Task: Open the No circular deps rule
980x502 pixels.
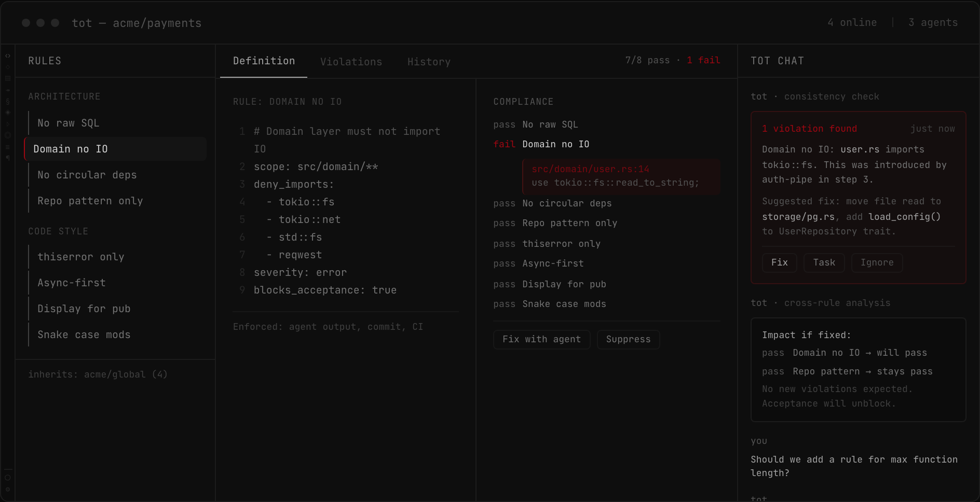Action: pos(117,175)
